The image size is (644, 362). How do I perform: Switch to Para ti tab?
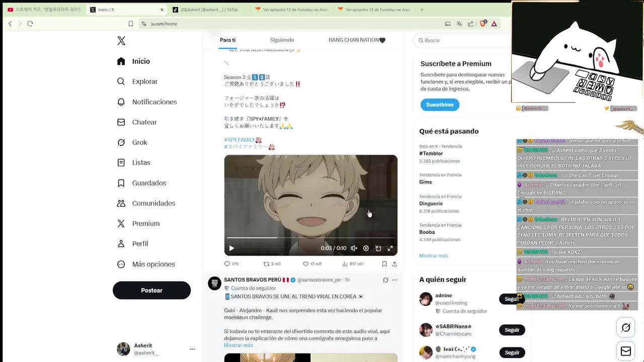(227, 40)
